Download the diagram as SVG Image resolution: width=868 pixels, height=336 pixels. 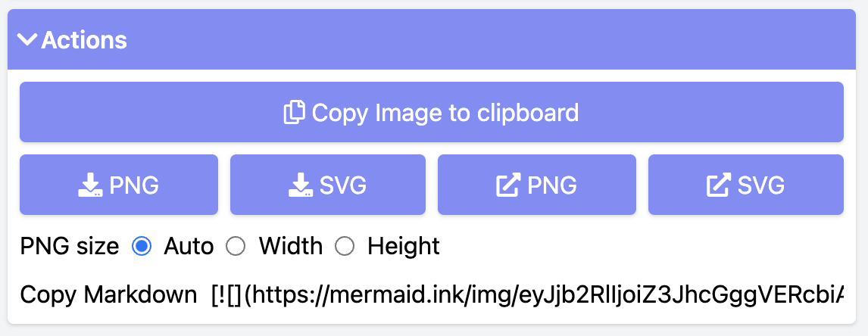(x=328, y=185)
